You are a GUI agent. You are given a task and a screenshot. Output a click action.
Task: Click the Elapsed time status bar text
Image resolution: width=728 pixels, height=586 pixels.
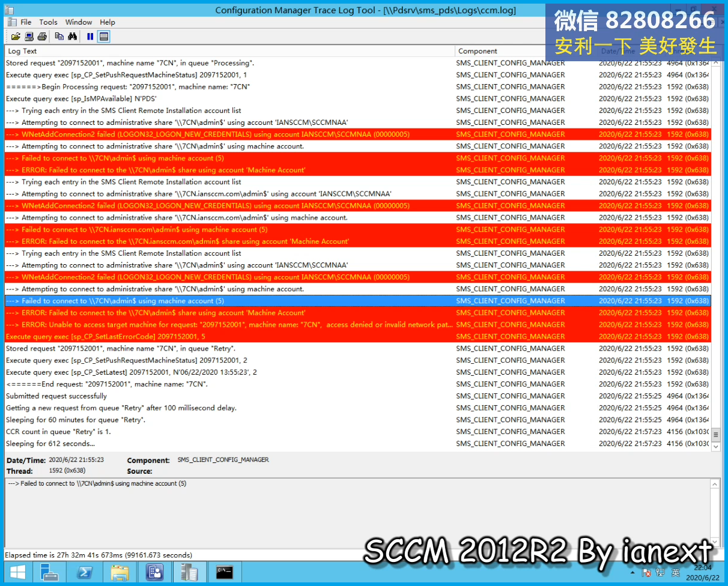[99, 555]
